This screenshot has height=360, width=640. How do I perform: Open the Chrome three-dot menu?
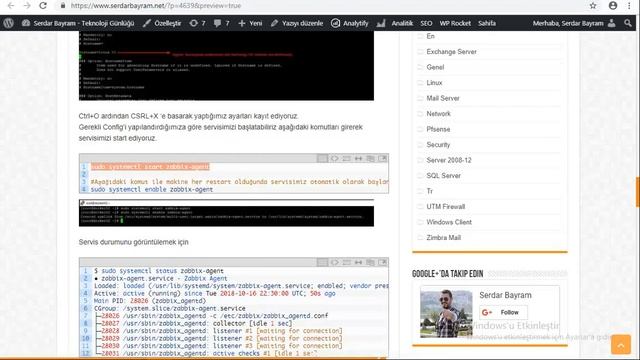629,6
